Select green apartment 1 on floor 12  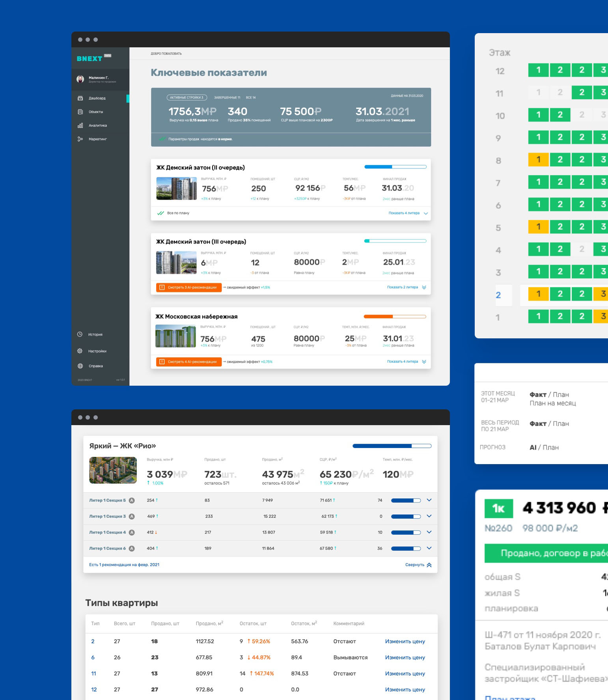539,70
